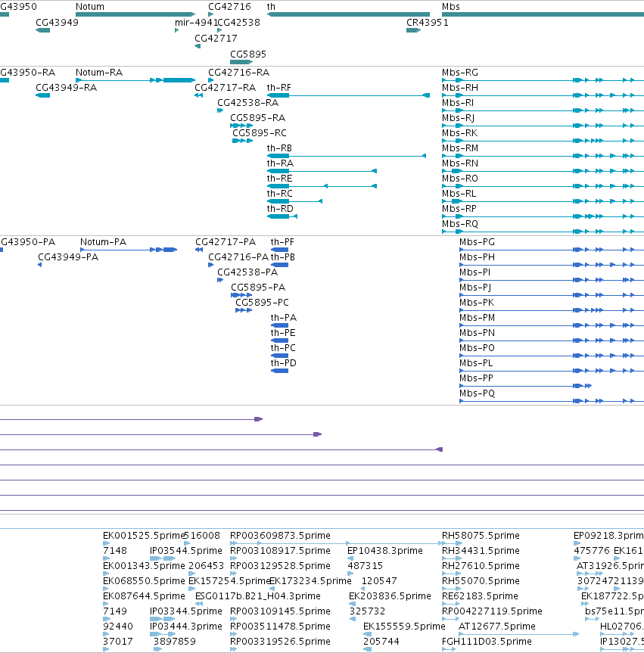Click the CG43949 gene label
The height and width of the screenshot is (653, 644).
(x=57, y=23)
